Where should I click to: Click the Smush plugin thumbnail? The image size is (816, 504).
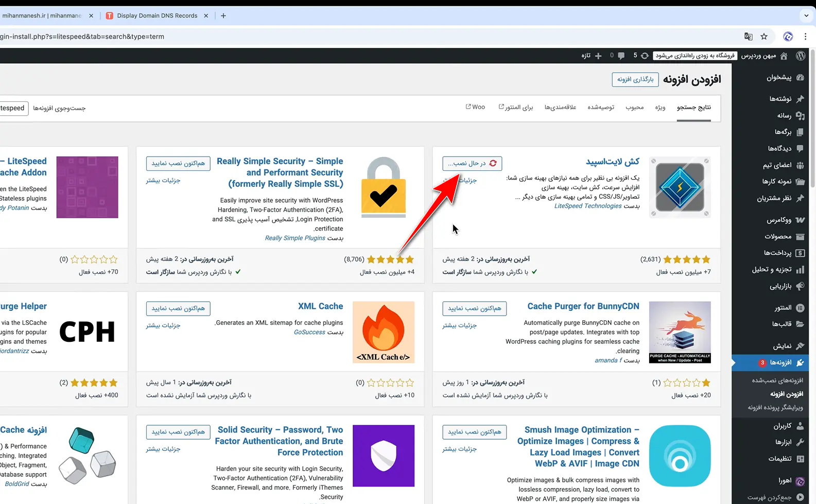click(680, 456)
